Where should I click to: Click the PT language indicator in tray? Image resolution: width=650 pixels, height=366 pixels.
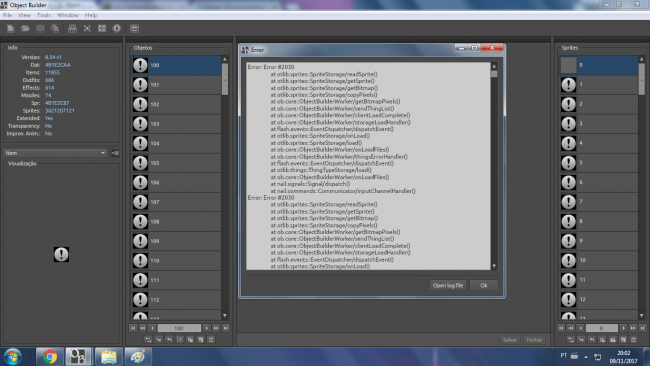(x=564, y=356)
